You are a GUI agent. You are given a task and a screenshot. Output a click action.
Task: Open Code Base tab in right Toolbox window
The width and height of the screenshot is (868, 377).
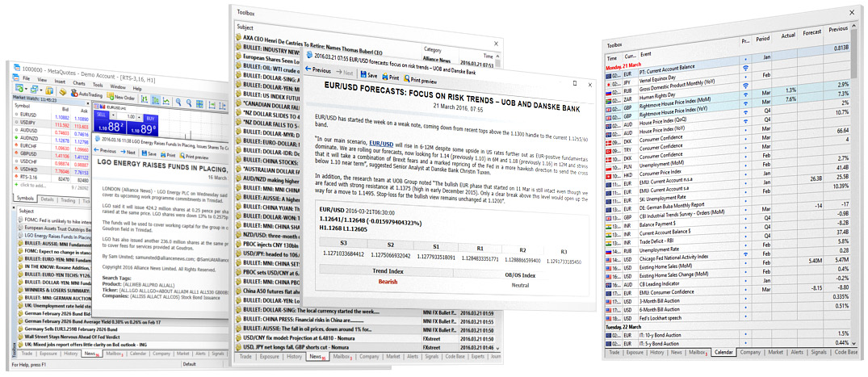point(846,351)
